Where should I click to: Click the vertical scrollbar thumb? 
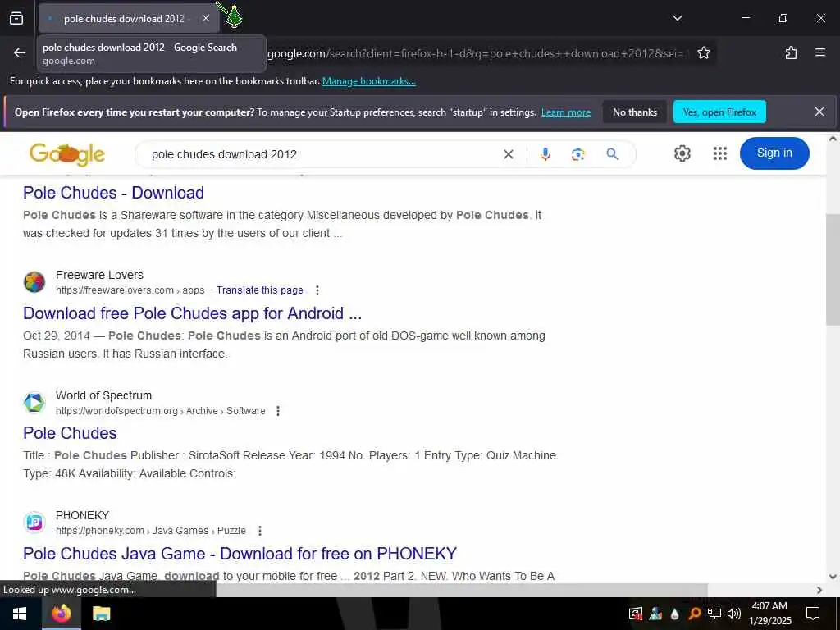(x=833, y=269)
